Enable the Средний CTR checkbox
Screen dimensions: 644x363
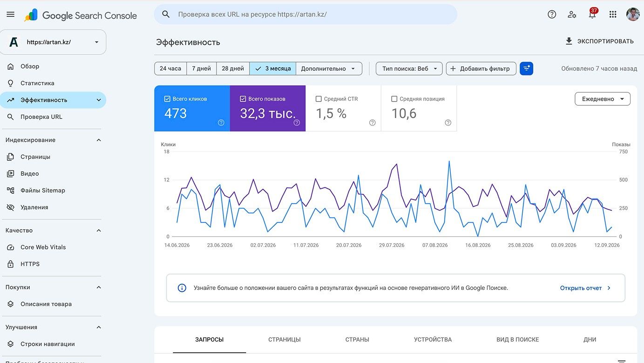click(319, 99)
